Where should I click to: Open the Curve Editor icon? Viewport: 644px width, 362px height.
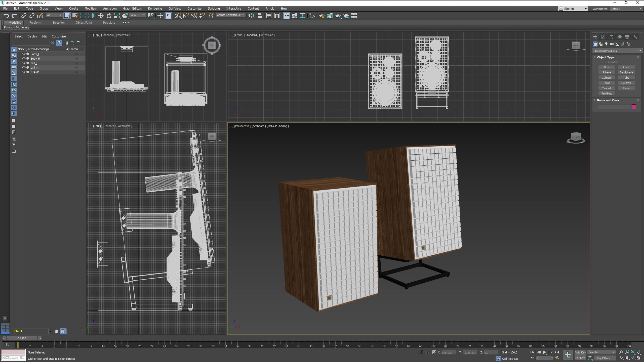click(x=295, y=16)
